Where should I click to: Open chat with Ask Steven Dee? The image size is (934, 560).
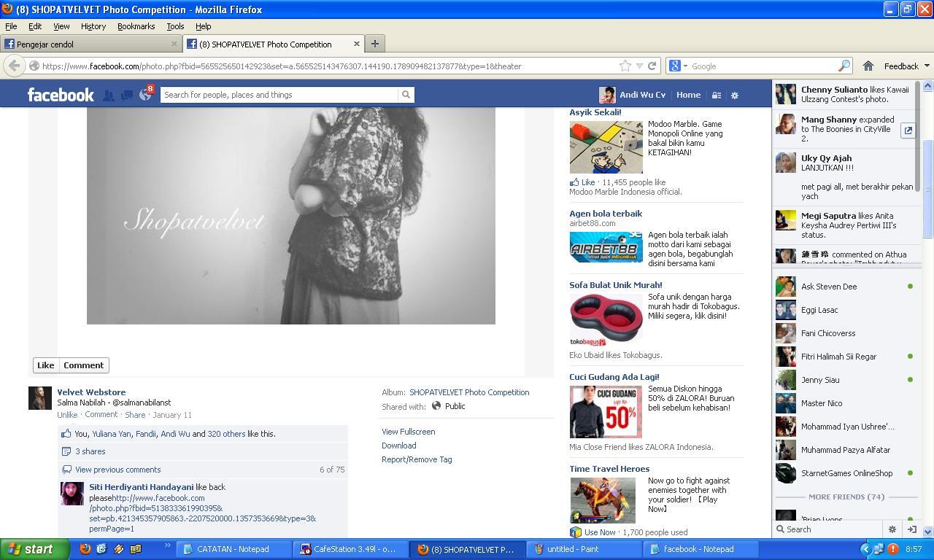pos(846,287)
